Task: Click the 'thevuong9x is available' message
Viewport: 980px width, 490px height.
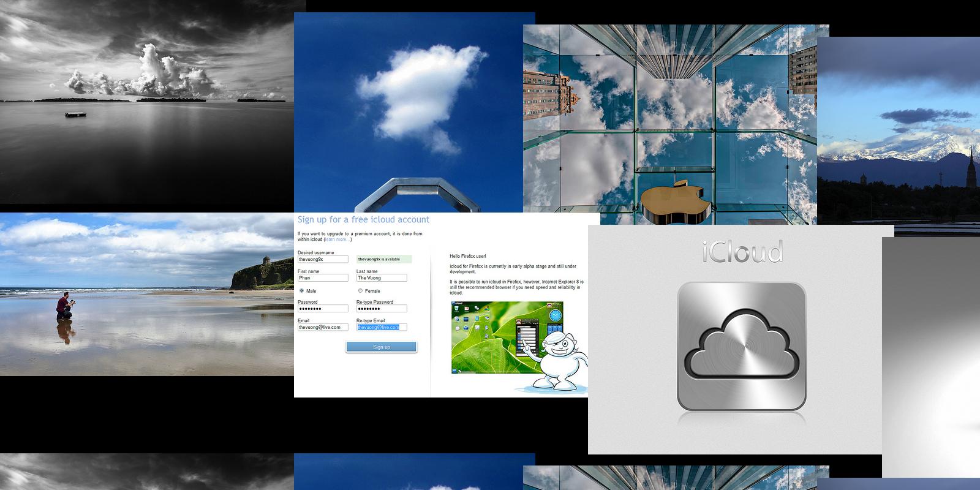Action: point(384,259)
